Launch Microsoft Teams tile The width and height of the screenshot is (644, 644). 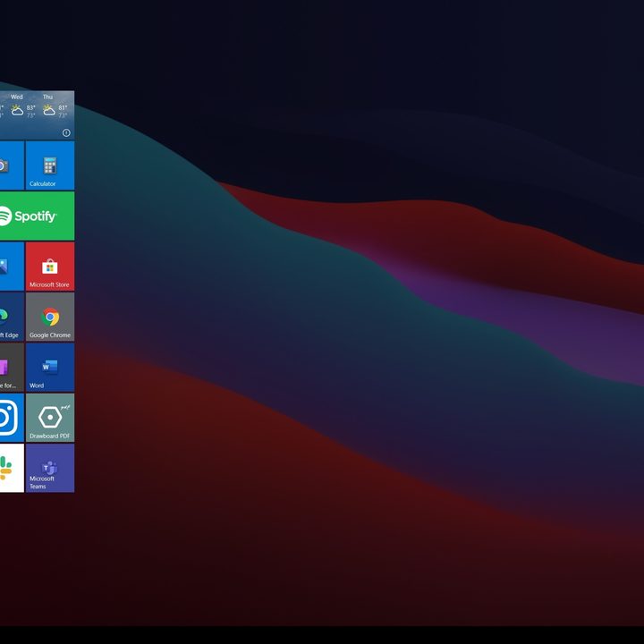click(50, 468)
